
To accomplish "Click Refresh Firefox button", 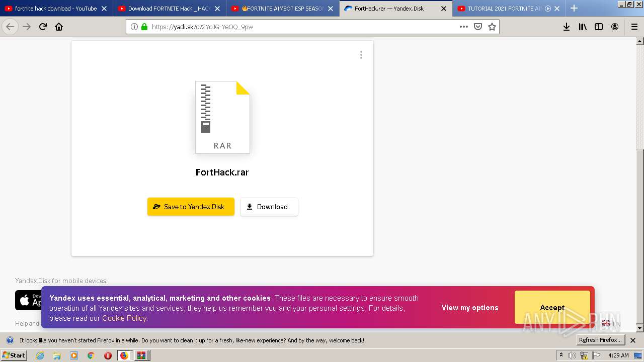I will point(600,340).
